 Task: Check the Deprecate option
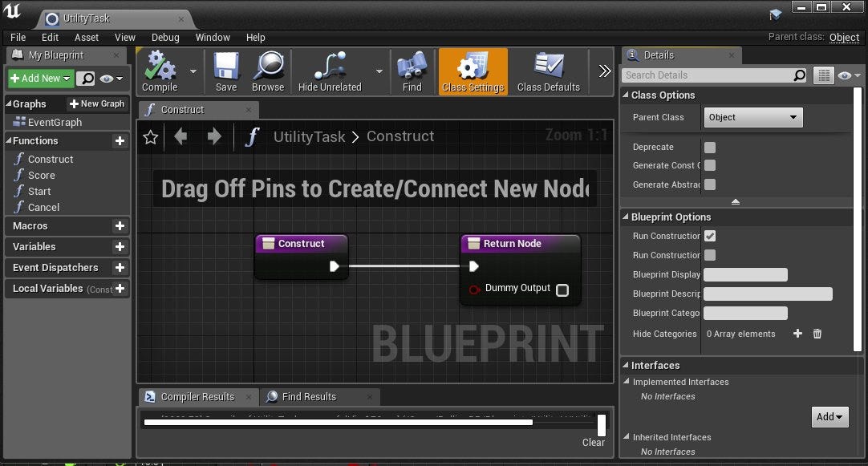[x=710, y=147]
